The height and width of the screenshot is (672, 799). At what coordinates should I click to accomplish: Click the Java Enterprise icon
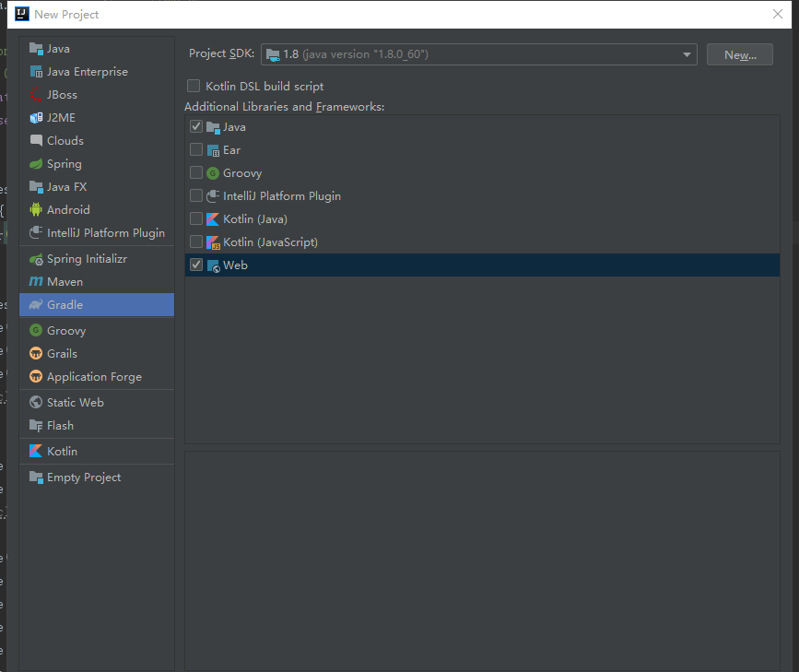[x=36, y=72]
